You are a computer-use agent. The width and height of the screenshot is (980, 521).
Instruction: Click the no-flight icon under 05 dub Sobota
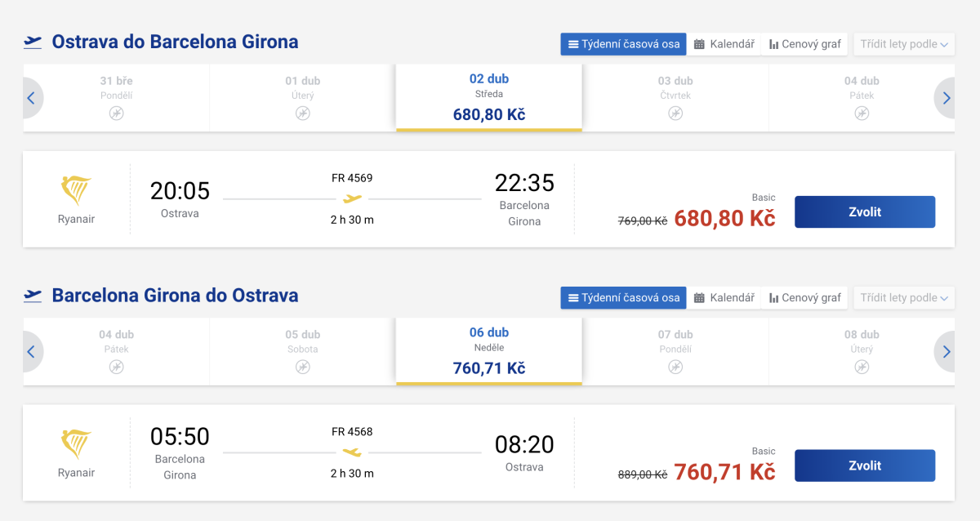(303, 367)
